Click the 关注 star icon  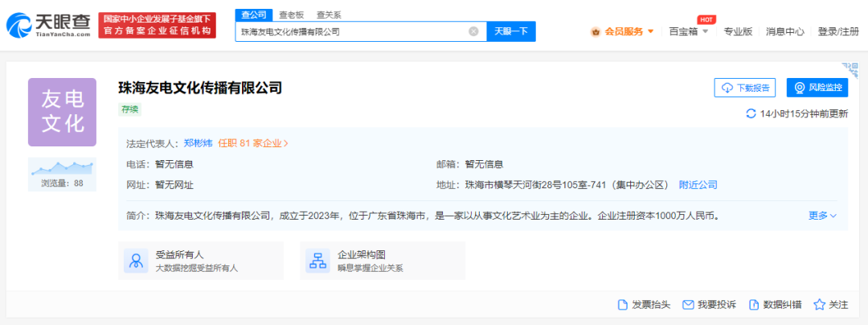click(x=819, y=305)
